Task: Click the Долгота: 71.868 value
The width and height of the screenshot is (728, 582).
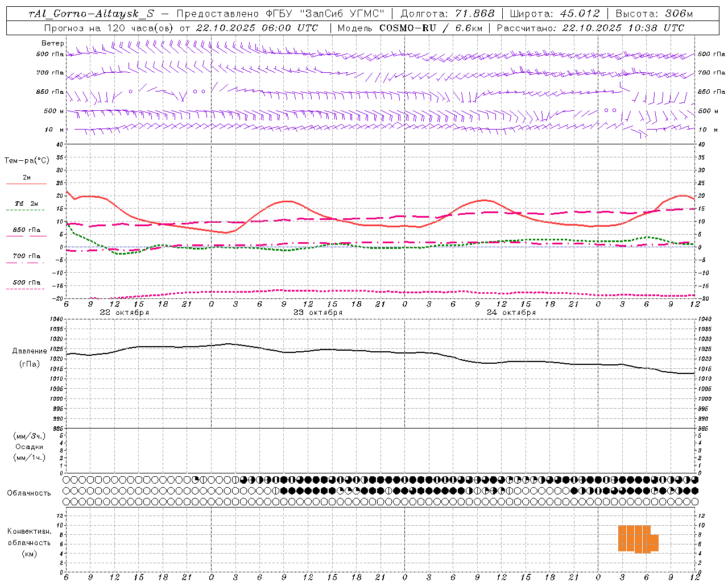Action: pos(448,14)
